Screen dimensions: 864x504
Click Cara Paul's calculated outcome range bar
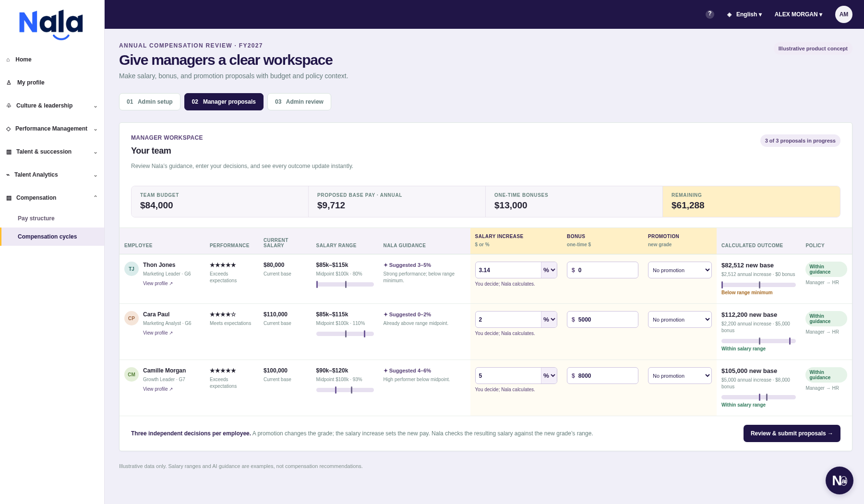coord(758,341)
